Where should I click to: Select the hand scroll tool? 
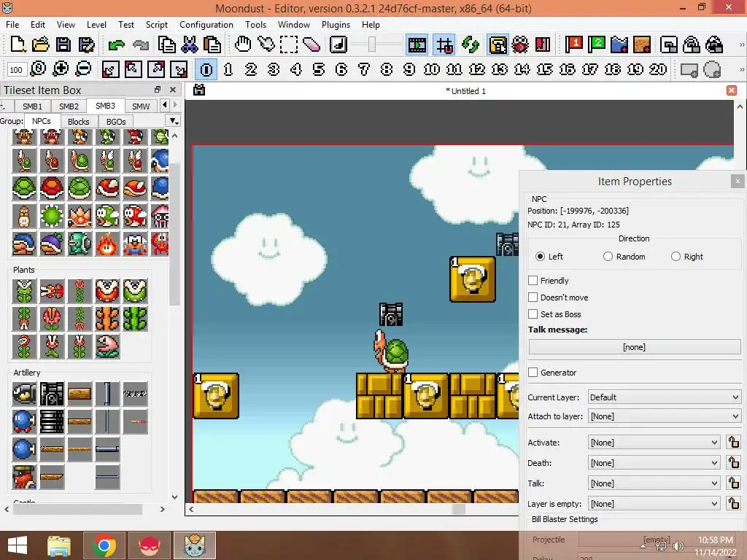point(243,44)
